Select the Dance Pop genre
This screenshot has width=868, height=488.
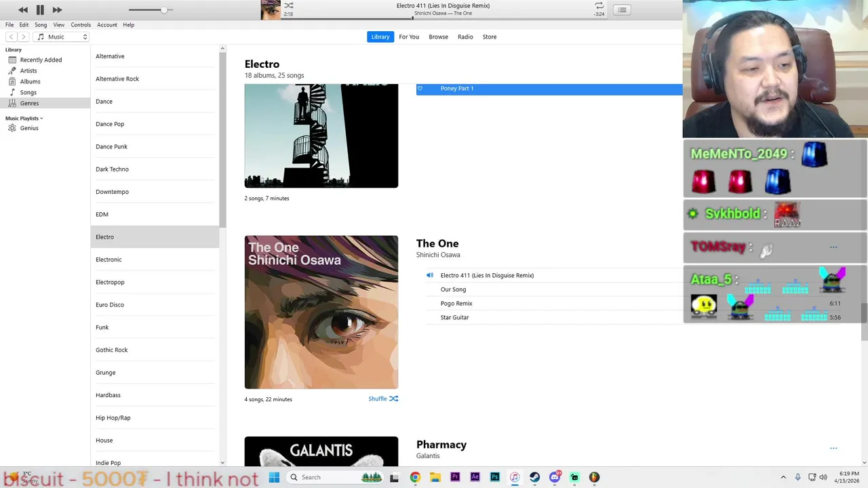[155, 124]
